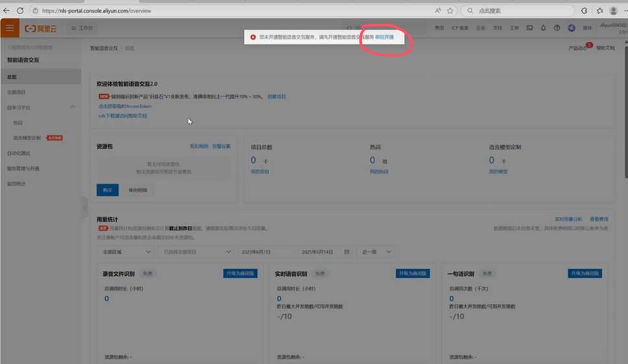Viewport: 628px width, 364px height.
Task: Click the 前往开通 link in alert
Action: tap(384, 38)
